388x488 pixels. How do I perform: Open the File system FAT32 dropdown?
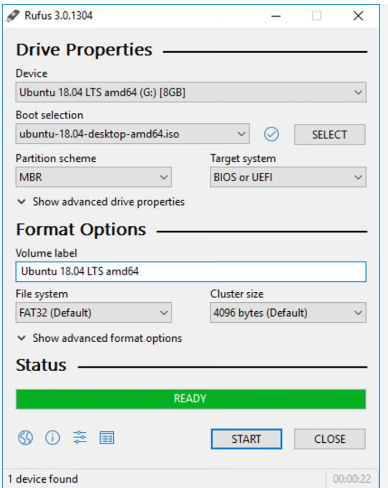click(x=93, y=313)
